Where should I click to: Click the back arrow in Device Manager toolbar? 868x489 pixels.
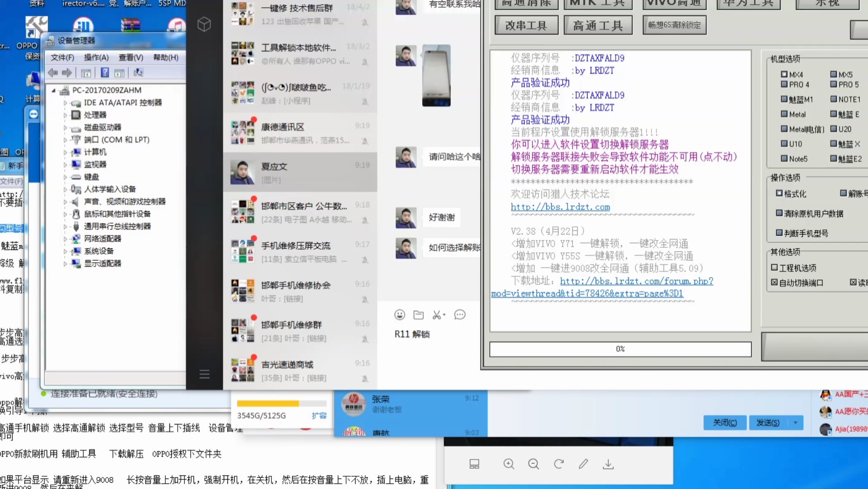point(53,72)
